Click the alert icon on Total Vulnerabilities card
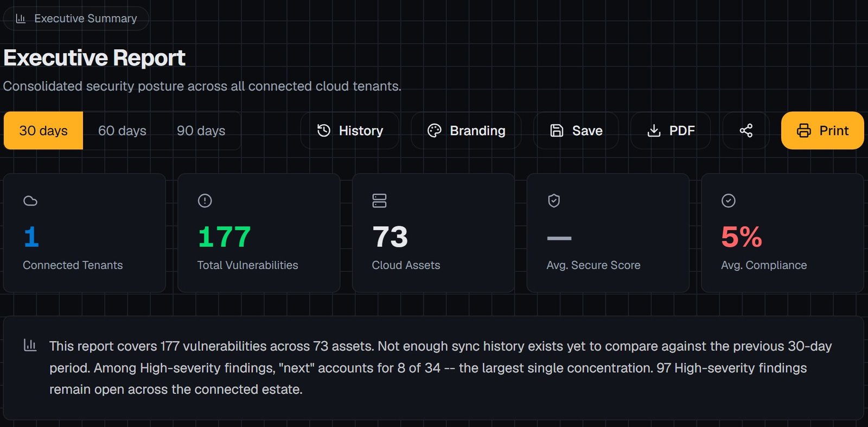This screenshot has height=427, width=868. (205, 201)
